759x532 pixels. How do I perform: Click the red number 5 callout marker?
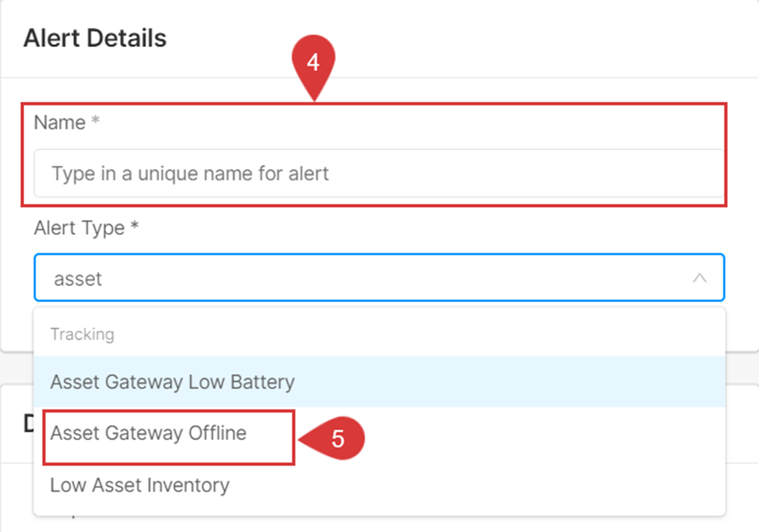point(332,438)
